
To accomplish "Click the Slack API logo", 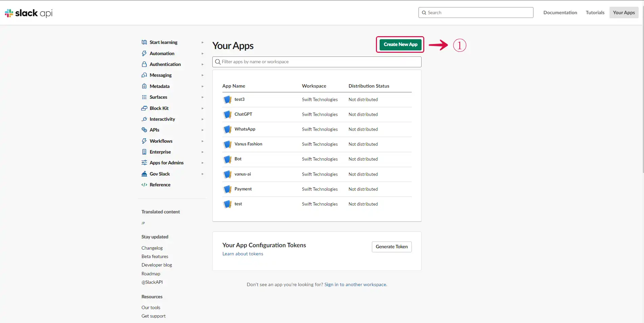I will tap(29, 13).
